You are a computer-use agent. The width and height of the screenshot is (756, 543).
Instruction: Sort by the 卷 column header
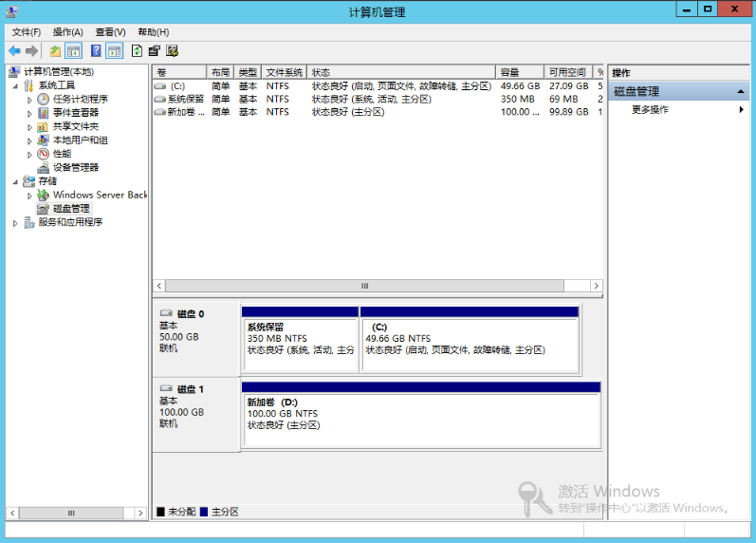(x=180, y=72)
